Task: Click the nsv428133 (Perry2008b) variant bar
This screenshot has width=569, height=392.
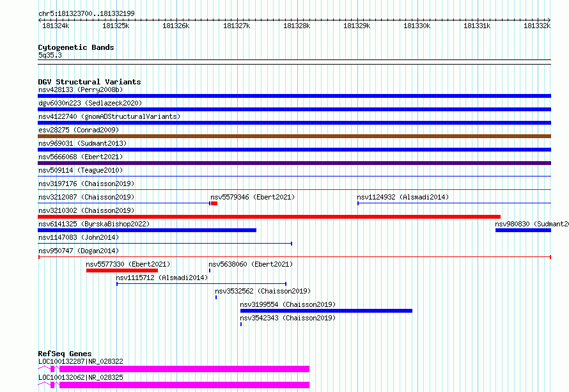Action: (x=294, y=96)
